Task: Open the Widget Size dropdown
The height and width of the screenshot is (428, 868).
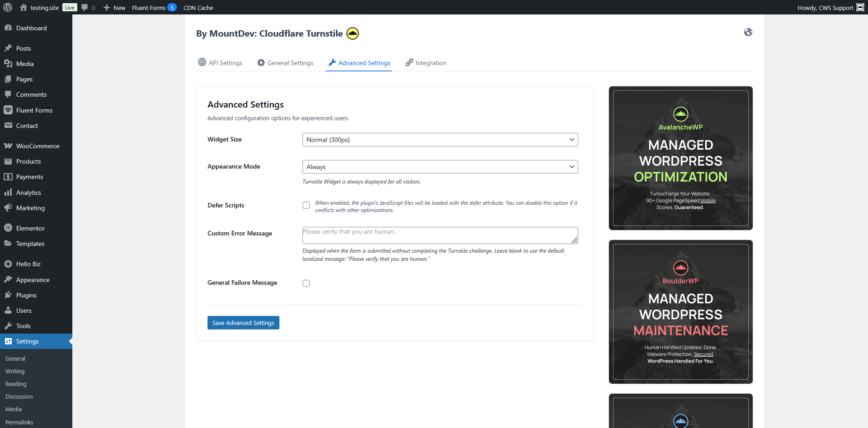Action: click(440, 139)
